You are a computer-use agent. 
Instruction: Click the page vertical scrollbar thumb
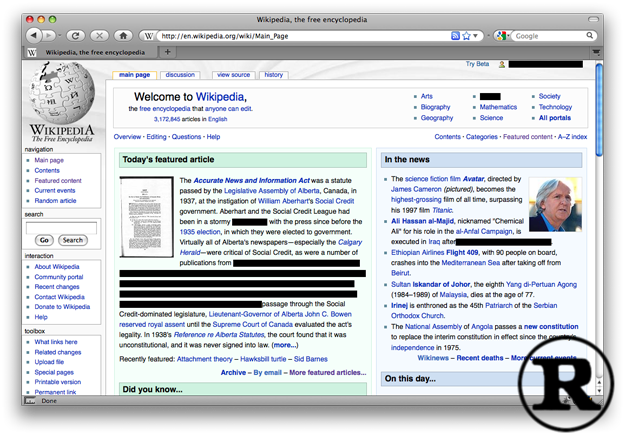[599, 110]
